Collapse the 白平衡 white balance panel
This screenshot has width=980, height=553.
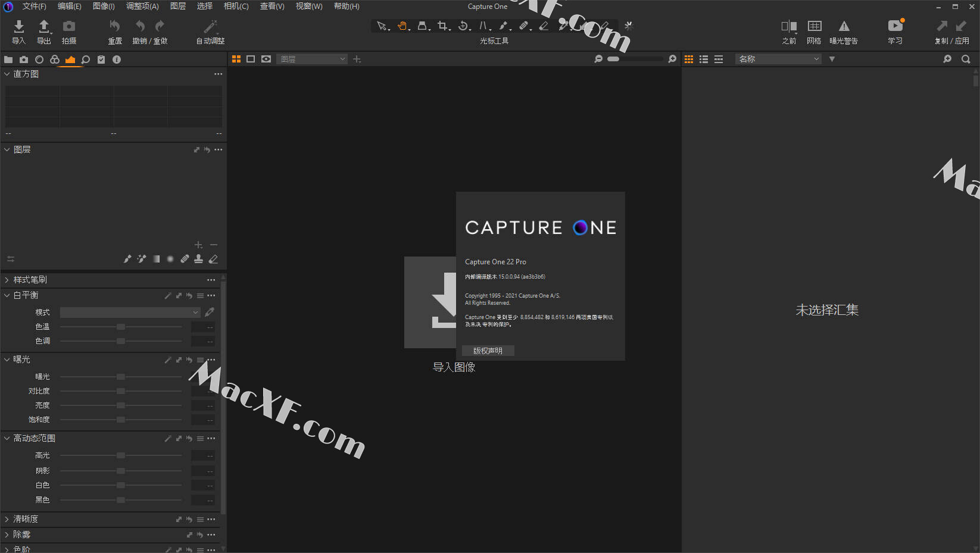click(7, 295)
